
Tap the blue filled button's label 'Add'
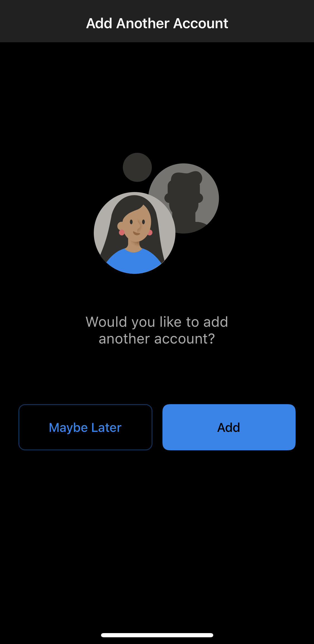pyautogui.click(x=229, y=427)
